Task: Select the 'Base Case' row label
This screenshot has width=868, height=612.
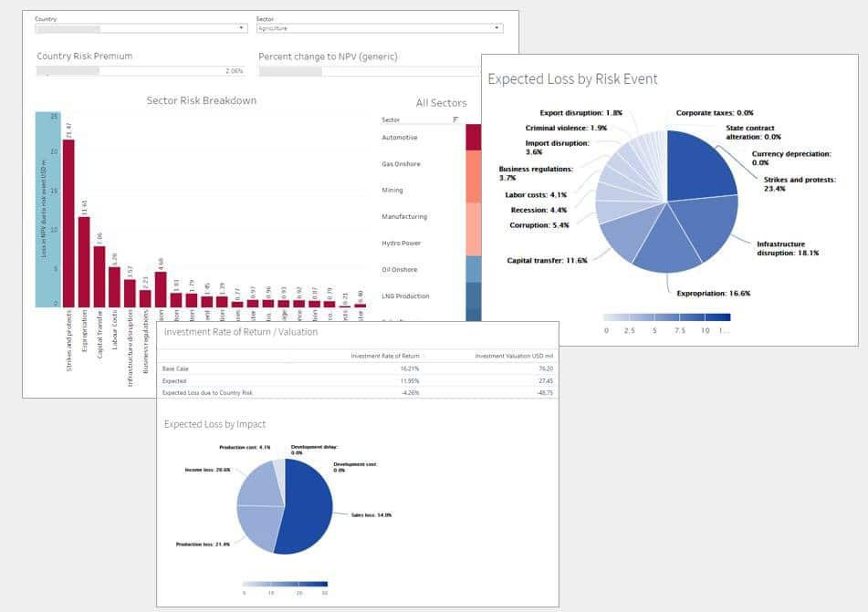Action: click(175, 368)
